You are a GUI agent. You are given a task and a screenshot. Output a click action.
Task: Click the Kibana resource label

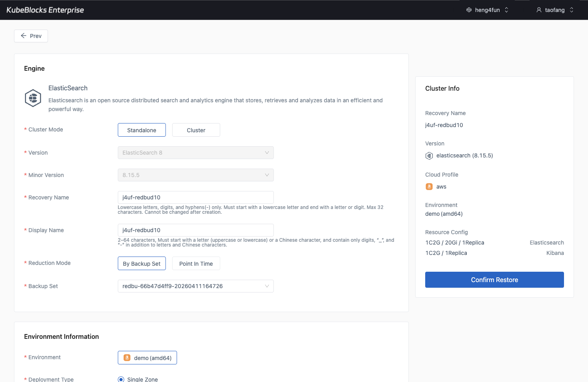pyautogui.click(x=555, y=253)
